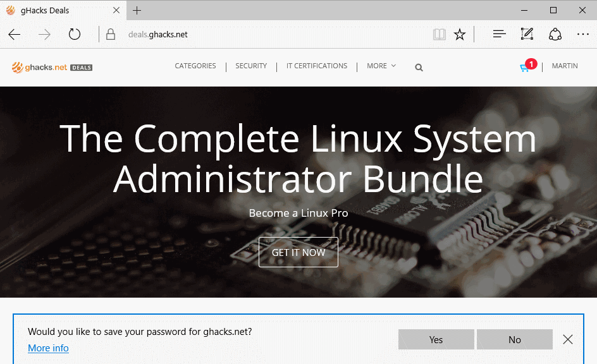Close the Edge browser window
The image size is (597, 364).
point(582,10)
